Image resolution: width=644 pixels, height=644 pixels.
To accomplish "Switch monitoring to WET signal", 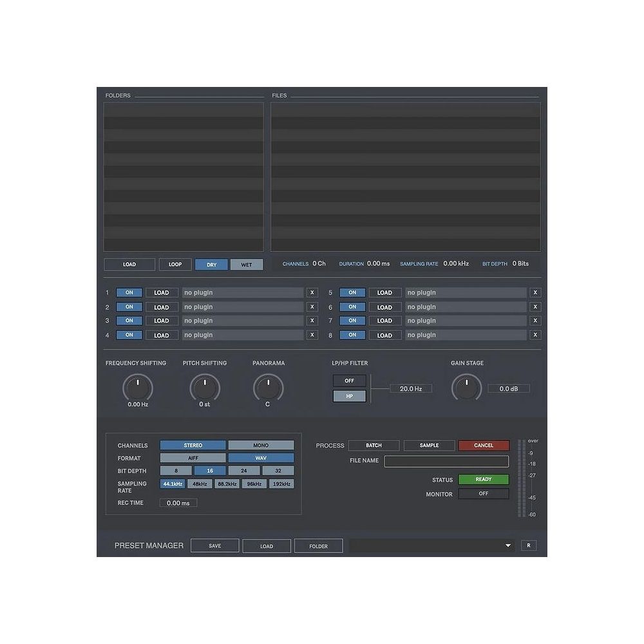I will click(x=247, y=264).
